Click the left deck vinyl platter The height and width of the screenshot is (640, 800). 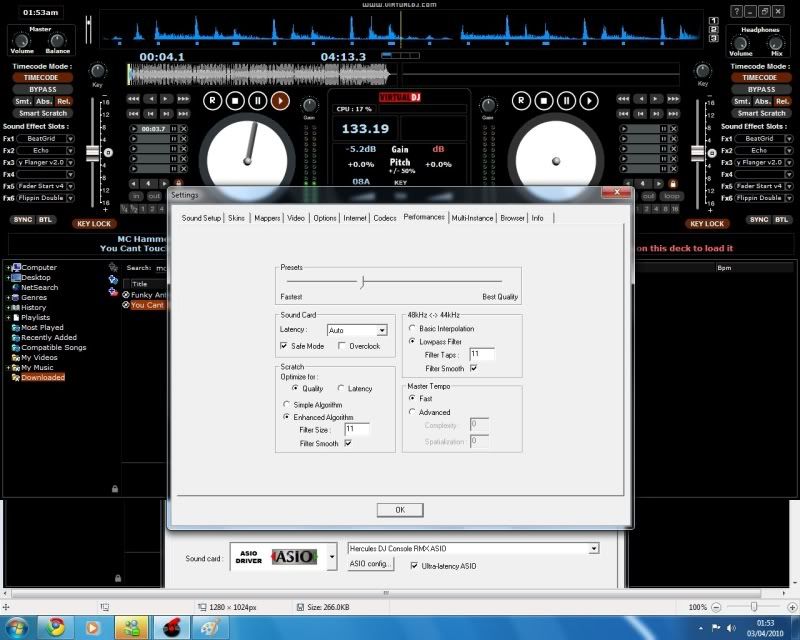[247, 161]
